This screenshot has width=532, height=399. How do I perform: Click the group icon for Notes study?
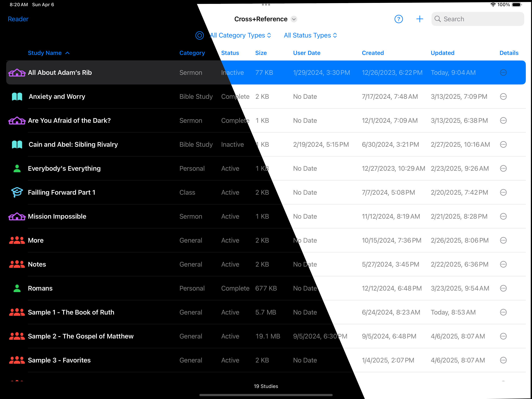(17, 264)
